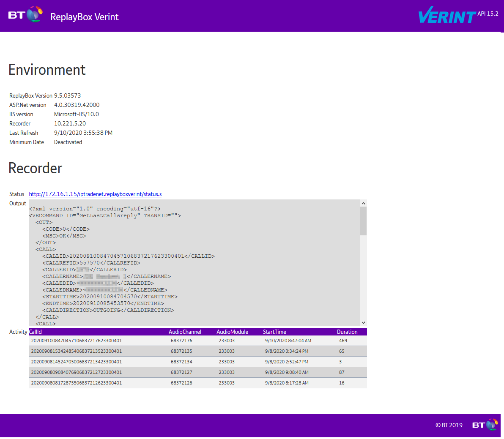Click Minimum Date value Deactivated

(68, 142)
